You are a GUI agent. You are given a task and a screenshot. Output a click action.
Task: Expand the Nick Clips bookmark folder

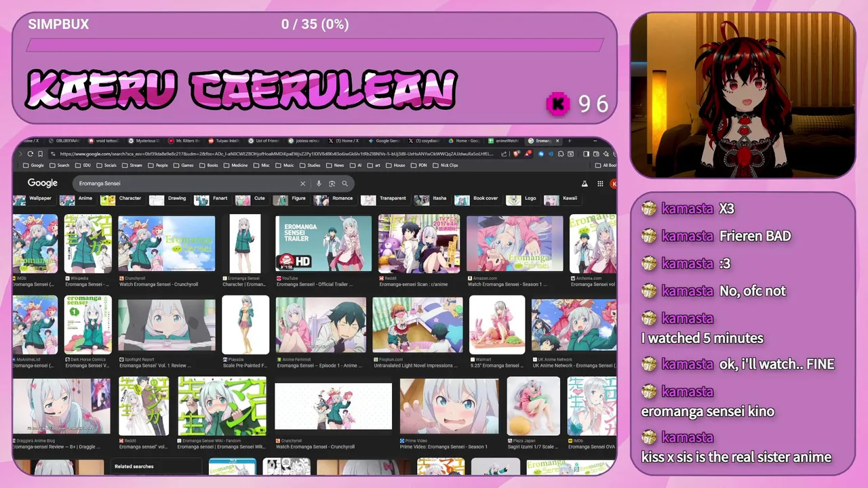(x=446, y=165)
